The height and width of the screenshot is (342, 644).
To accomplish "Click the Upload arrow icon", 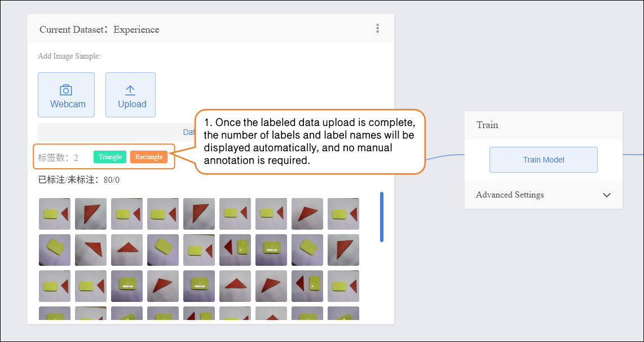I will coord(130,90).
